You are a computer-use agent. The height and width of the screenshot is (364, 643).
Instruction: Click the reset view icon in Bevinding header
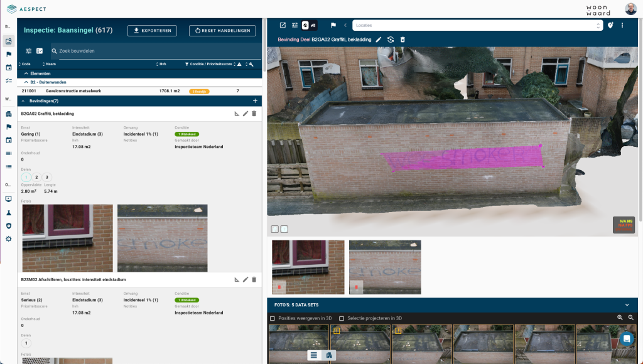[x=391, y=40]
